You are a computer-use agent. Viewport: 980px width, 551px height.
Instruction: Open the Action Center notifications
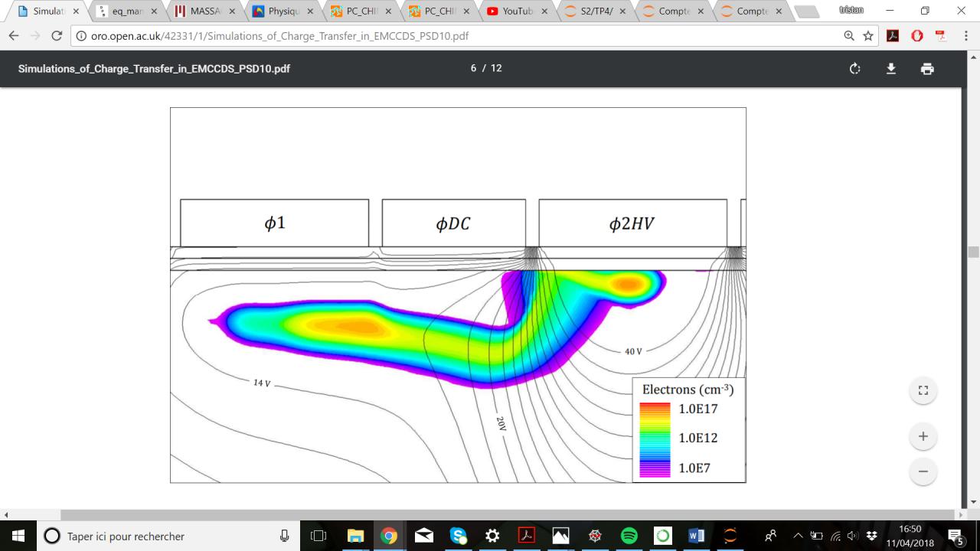click(956, 536)
